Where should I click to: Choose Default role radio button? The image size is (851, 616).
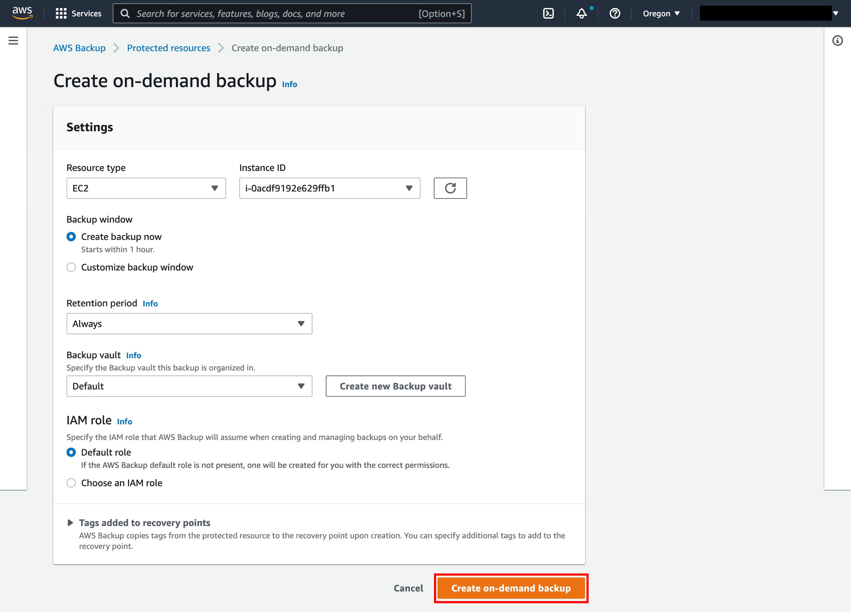click(x=71, y=452)
